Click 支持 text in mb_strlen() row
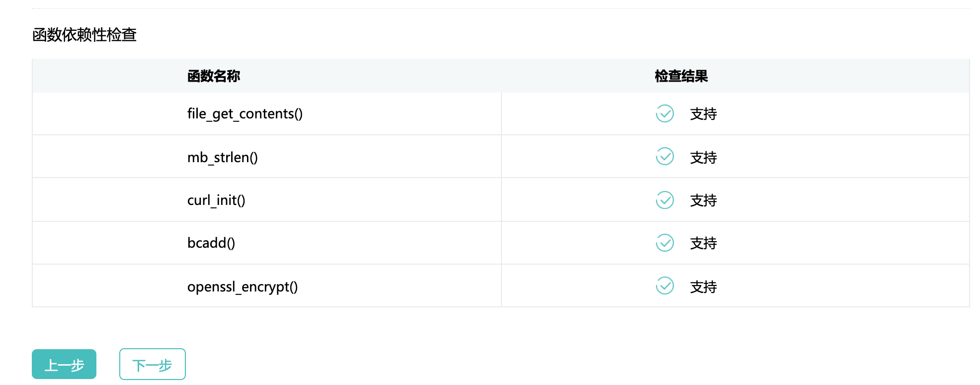Image resolution: width=980 pixels, height=385 pixels. coord(703,157)
